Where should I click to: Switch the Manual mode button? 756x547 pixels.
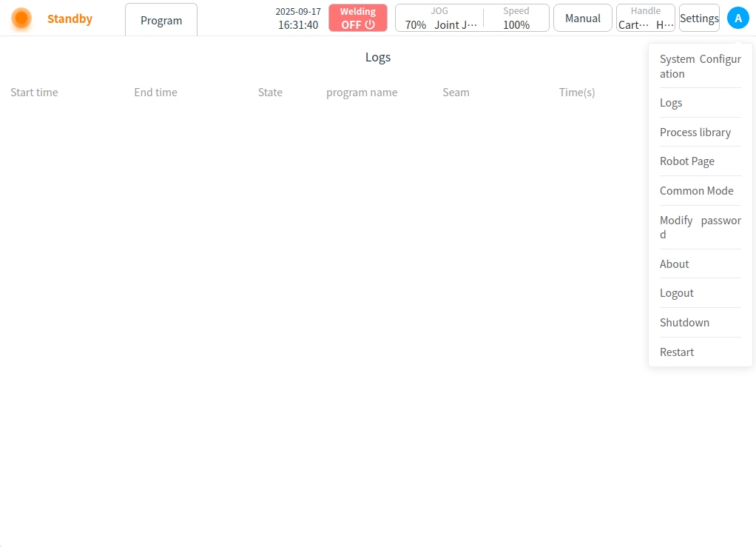coord(582,19)
